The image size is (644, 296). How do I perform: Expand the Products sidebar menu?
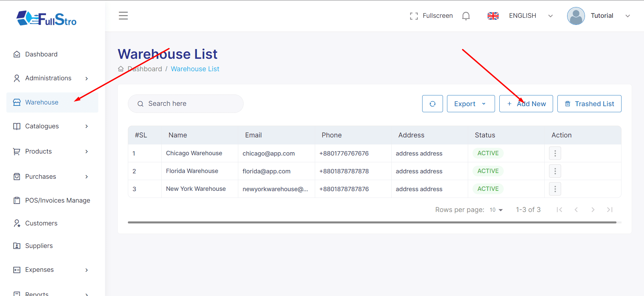tap(50, 152)
